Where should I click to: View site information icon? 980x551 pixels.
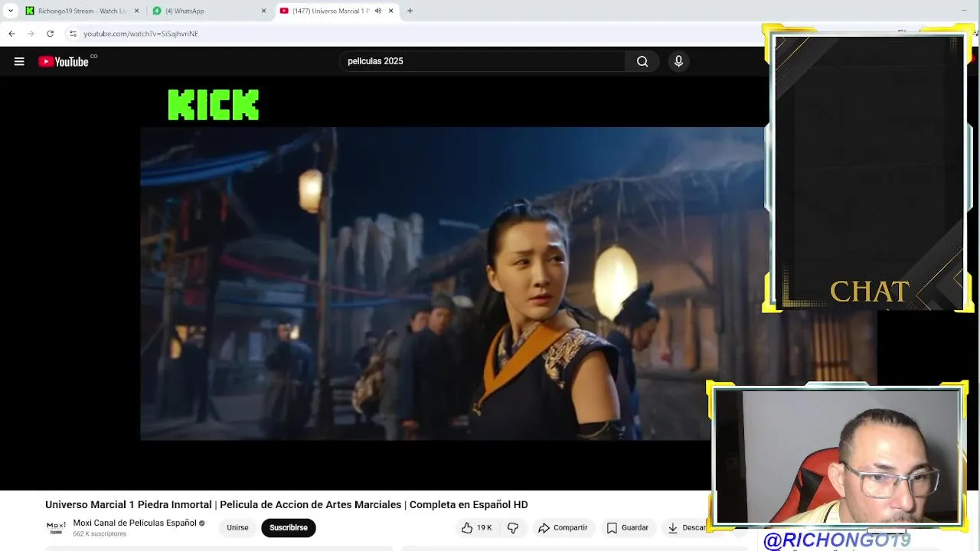[73, 34]
